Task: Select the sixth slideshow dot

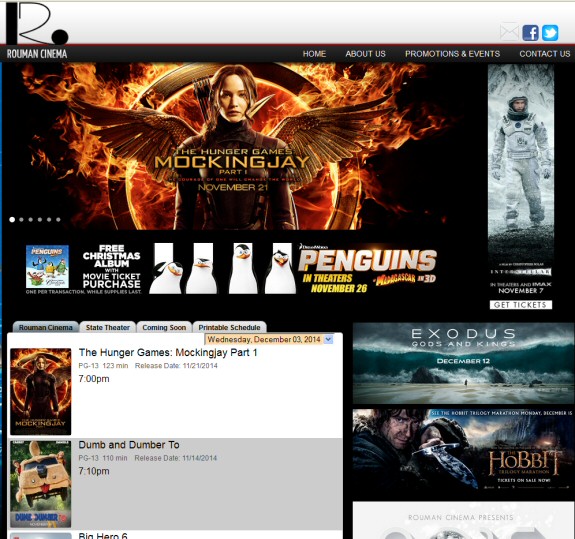Action: click(58, 219)
